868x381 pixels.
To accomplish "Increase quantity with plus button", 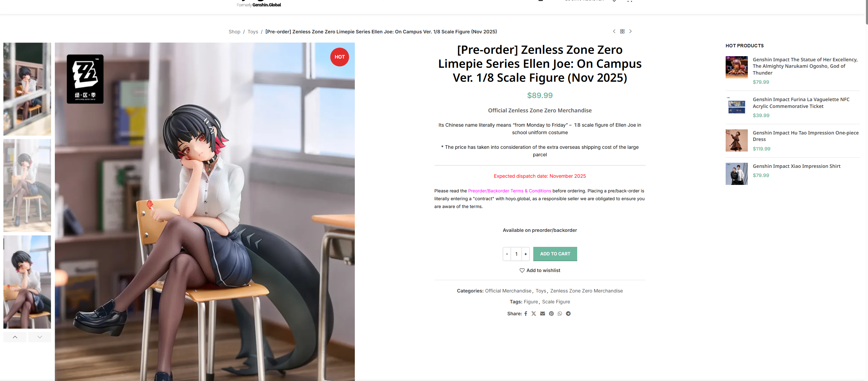I will 525,254.
